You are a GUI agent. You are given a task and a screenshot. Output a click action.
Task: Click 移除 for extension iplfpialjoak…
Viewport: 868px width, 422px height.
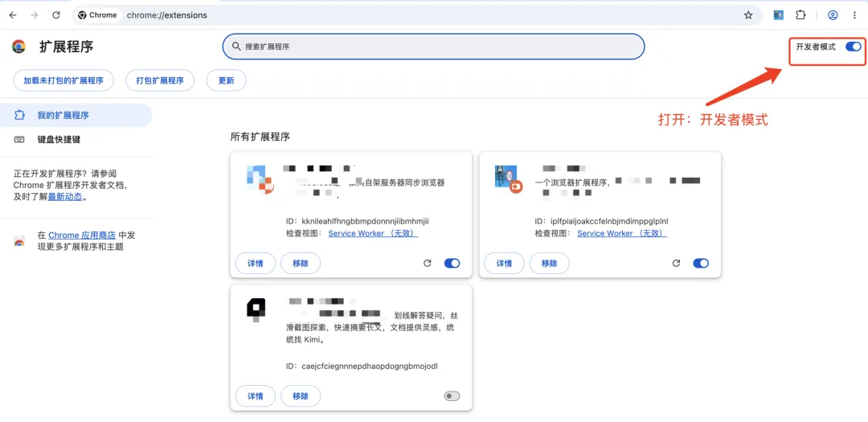click(549, 263)
